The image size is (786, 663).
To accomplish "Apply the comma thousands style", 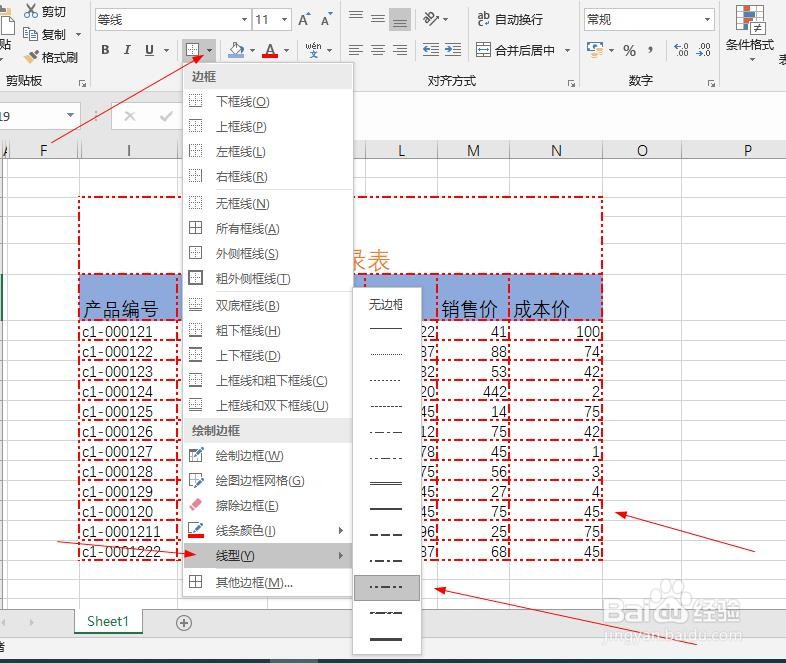I will click(650, 50).
